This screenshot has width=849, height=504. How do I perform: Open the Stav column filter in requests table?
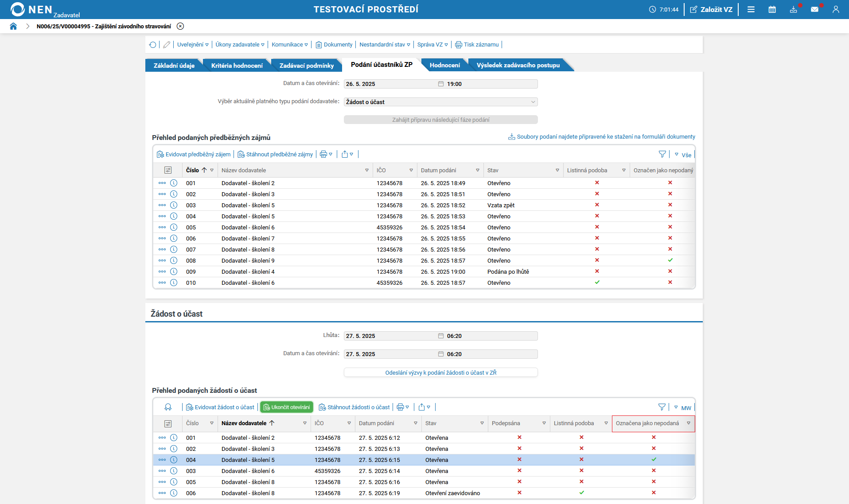(x=482, y=423)
